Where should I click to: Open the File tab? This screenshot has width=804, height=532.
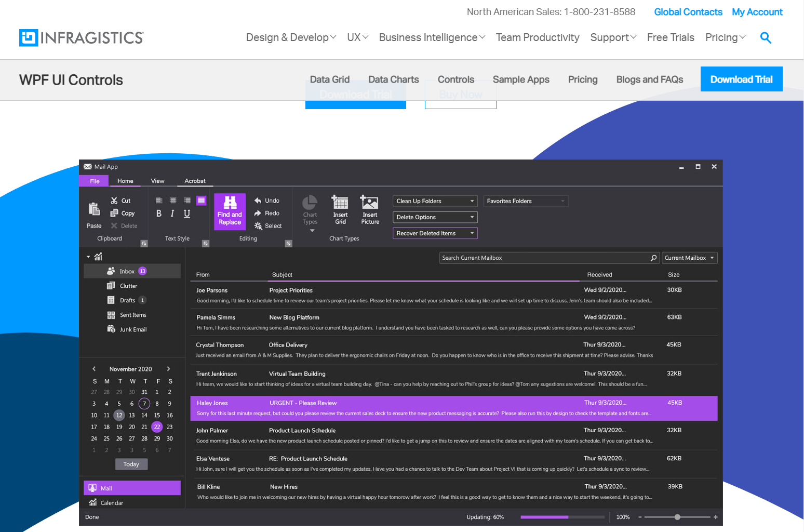coord(95,181)
